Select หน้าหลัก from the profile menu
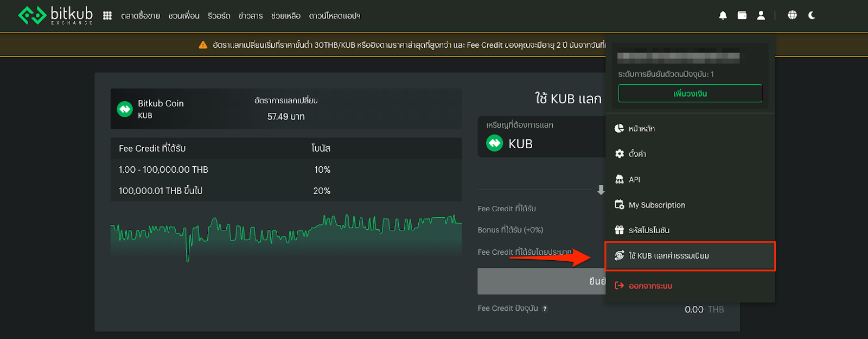Screen dimensions: 868x339 pos(690,129)
